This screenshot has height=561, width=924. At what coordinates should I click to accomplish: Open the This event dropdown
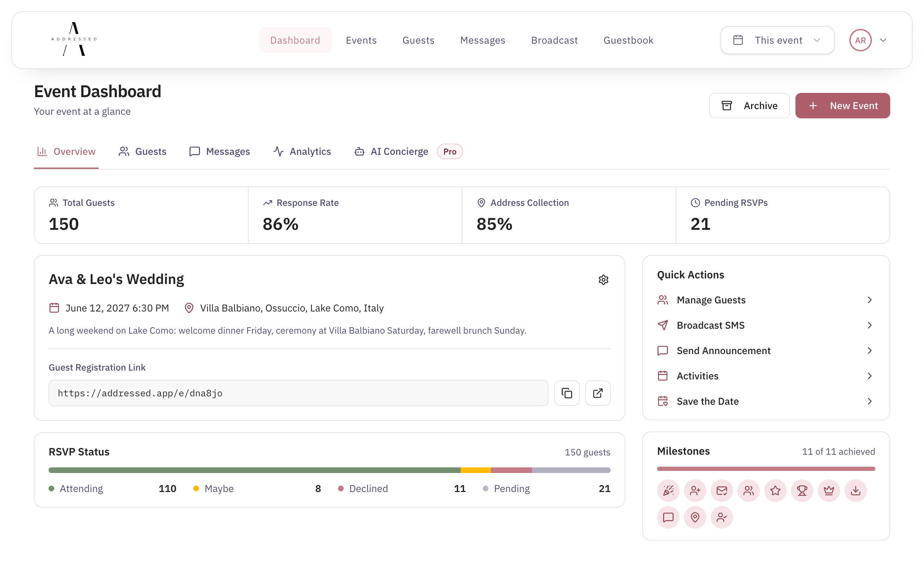[777, 40]
